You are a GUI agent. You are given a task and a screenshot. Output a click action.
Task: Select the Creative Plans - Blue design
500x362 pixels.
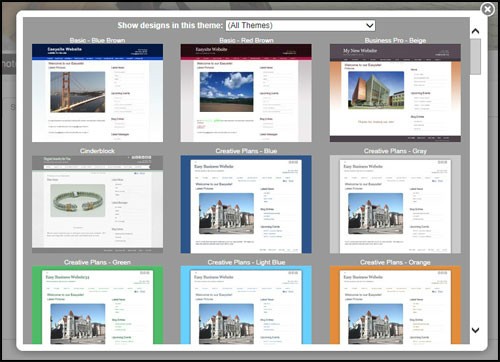[246, 204]
